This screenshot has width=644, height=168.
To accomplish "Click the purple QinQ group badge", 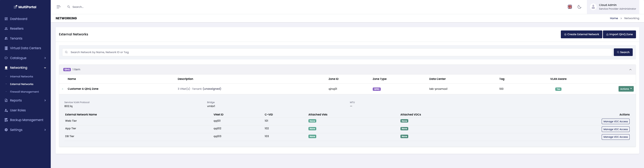I will [67, 69].
